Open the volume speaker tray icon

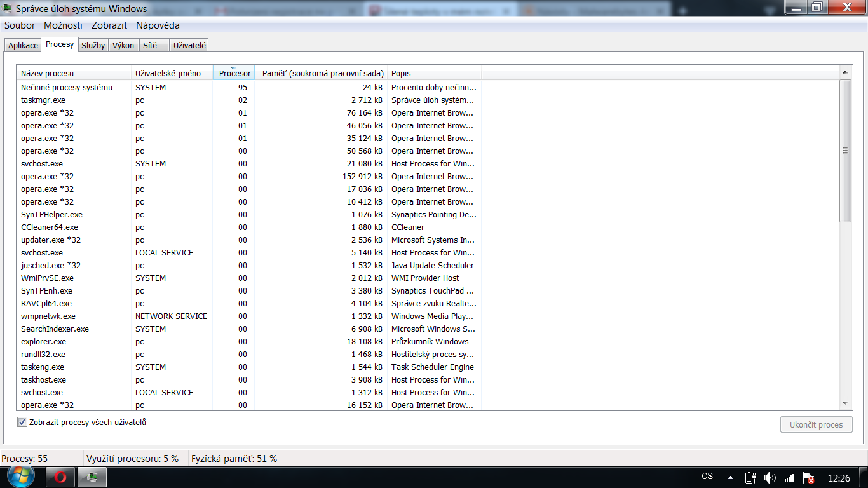click(770, 477)
